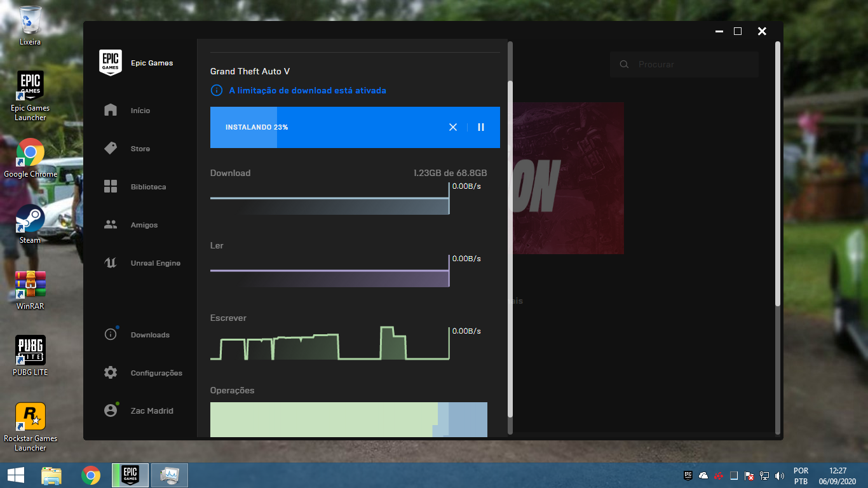Screen dimensions: 868x488
Task: Open the Downloads info icon in sidebar
Action: click(111, 334)
